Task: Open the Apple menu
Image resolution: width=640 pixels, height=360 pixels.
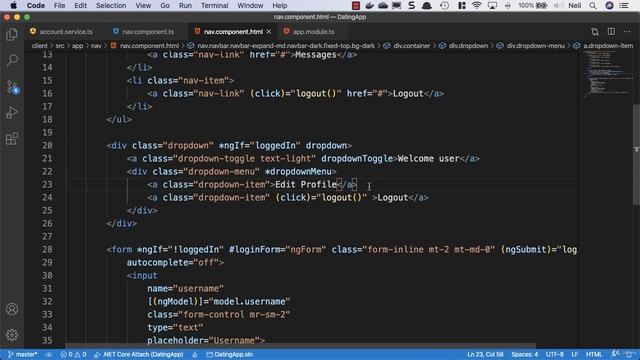Action: coord(13,5)
